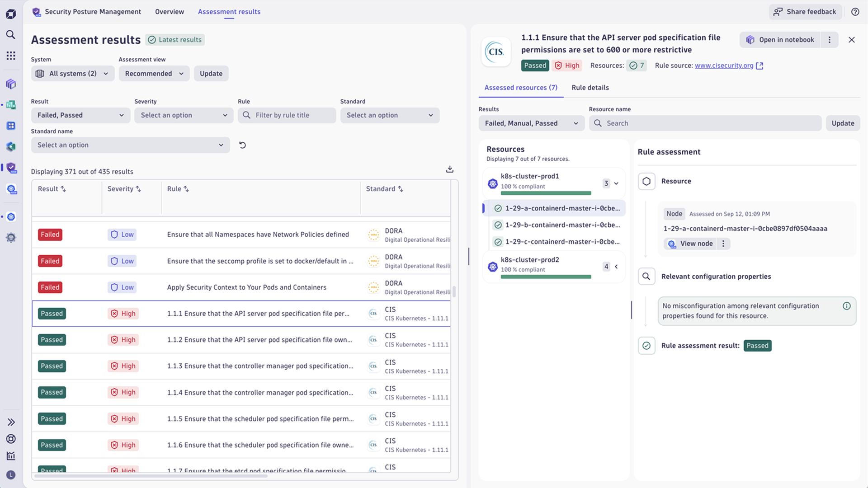The height and width of the screenshot is (488, 868).
Task: Open the View node options menu
Action: tap(723, 244)
